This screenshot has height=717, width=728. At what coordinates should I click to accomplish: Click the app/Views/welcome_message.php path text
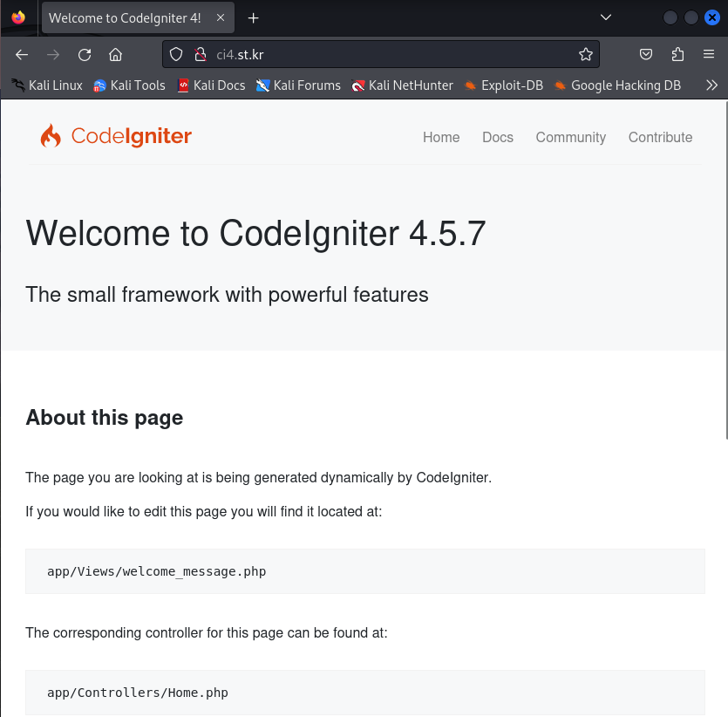(x=156, y=571)
